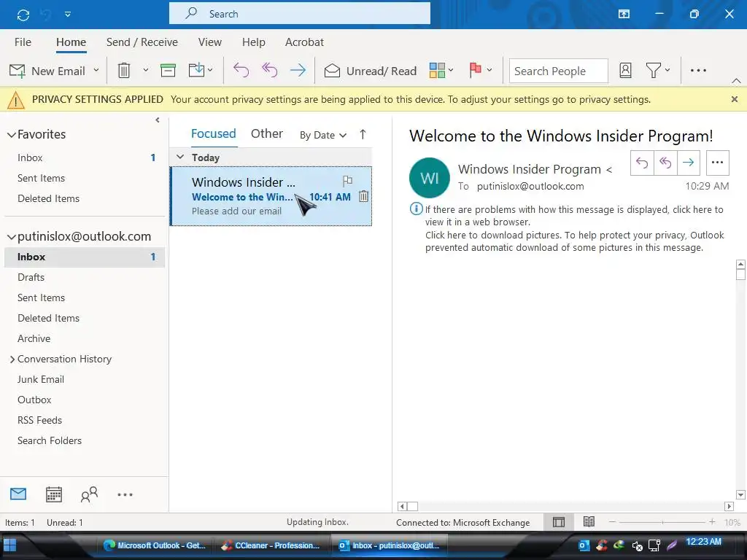Switch to Normal view status bar icon
The width and height of the screenshot is (747, 560).
click(x=558, y=522)
